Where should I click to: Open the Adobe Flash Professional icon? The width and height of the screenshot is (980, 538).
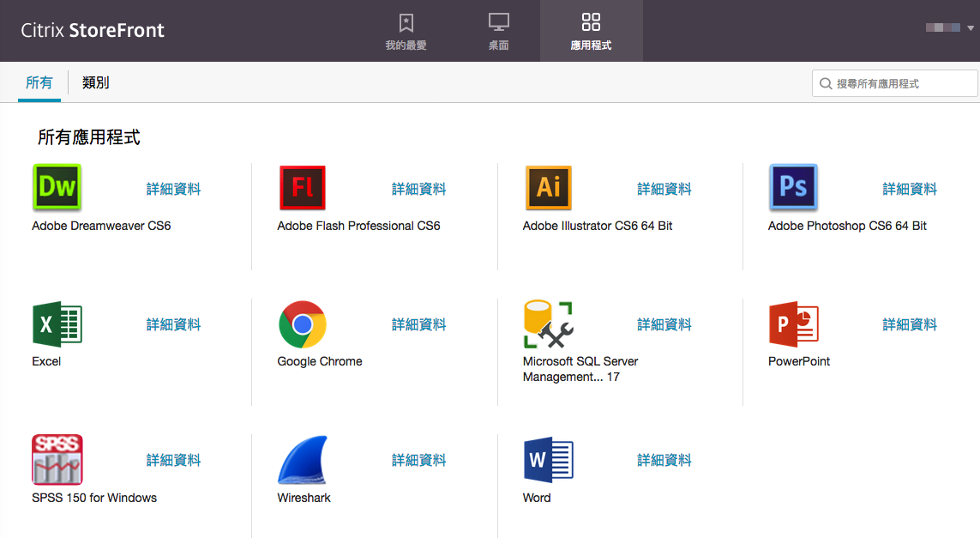[x=302, y=188]
